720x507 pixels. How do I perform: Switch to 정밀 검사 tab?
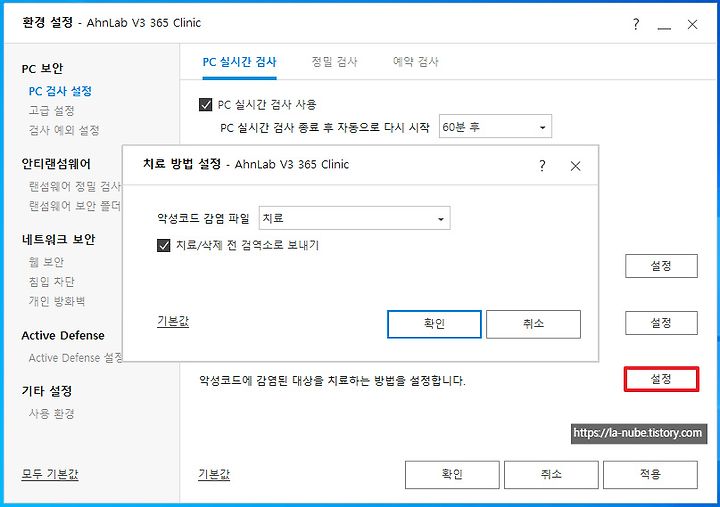[x=334, y=62]
